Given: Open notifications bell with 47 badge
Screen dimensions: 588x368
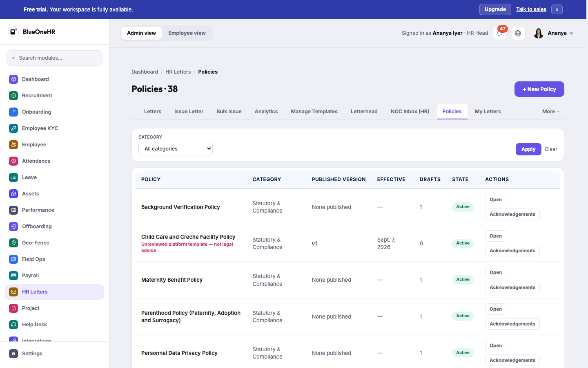Looking at the screenshot, I should point(500,33).
